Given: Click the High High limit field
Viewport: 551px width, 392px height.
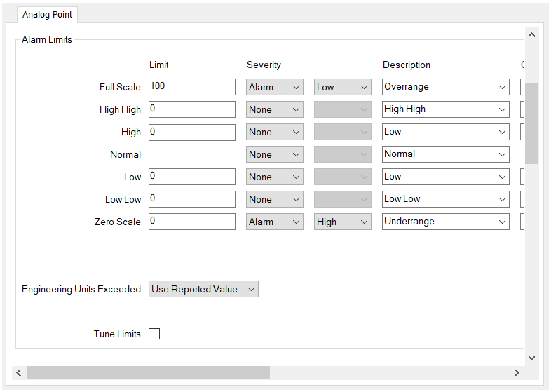Looking at the screenshot, I should [192, 109].
